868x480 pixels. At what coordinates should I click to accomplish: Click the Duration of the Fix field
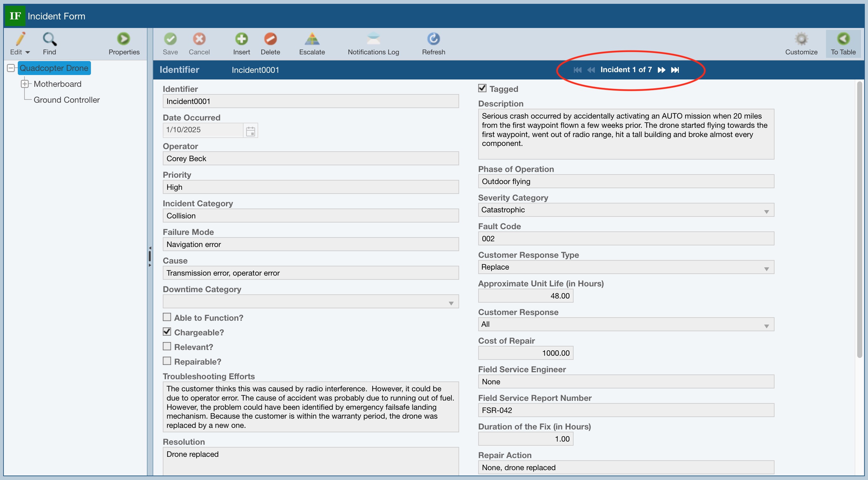[525, 439]
